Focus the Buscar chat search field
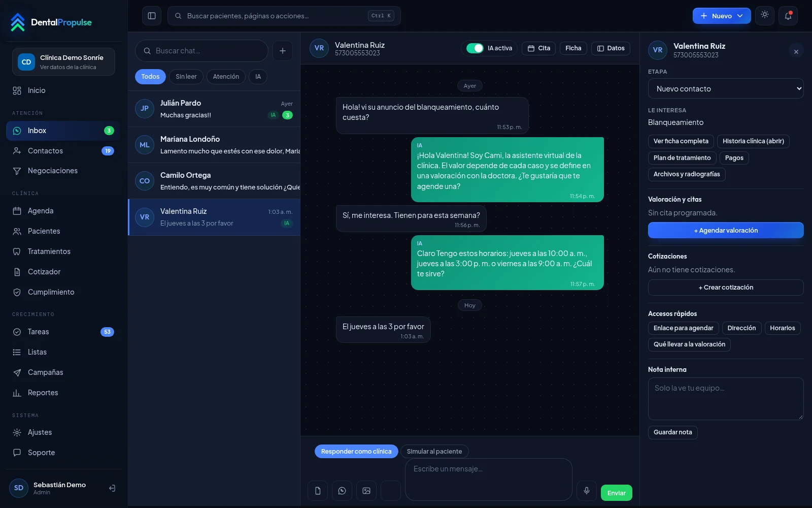Image resolution: width=812 pixels, height=508 pixels. pyautogui.click(x=201, y=51)
